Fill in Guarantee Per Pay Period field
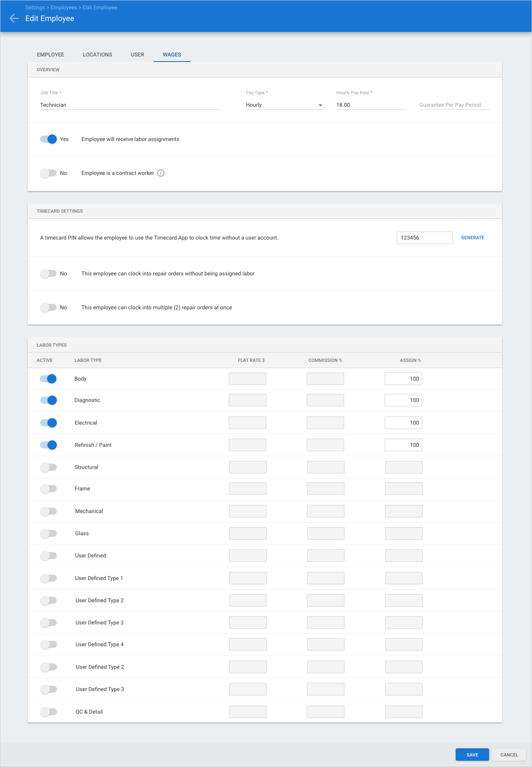Screen dimensions: 532x767 click(x=454, y=105)
